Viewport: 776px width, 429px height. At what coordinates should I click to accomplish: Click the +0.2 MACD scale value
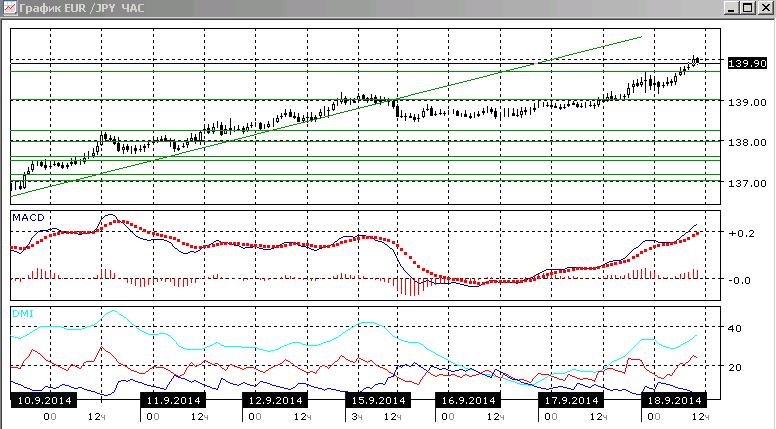point(741,233)
